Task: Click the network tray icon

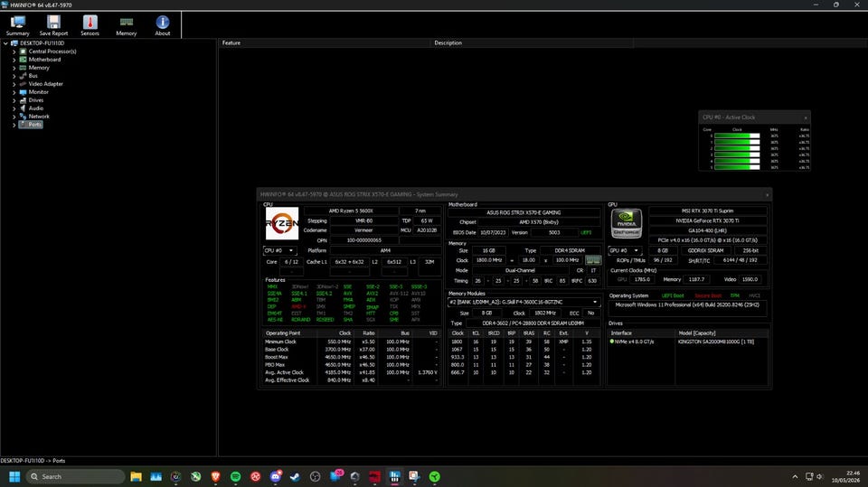Action: tap(808, 476)
